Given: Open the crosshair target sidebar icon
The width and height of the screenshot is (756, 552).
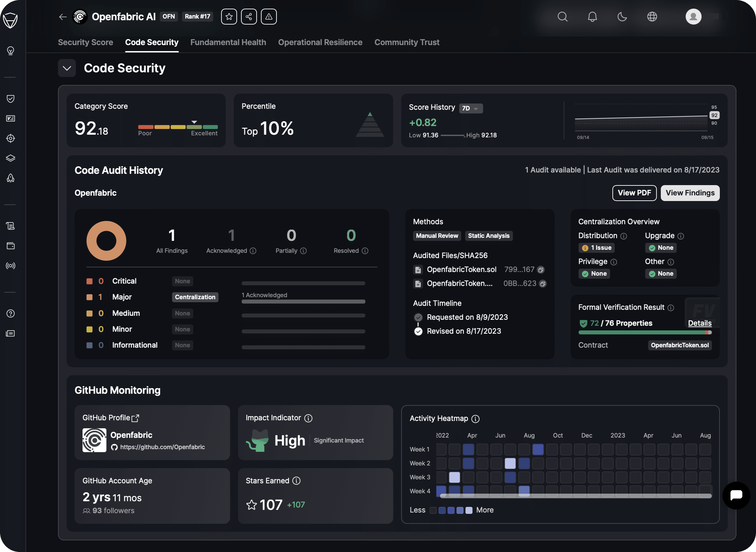Looking at the screenshot, I should coord(11,138).
